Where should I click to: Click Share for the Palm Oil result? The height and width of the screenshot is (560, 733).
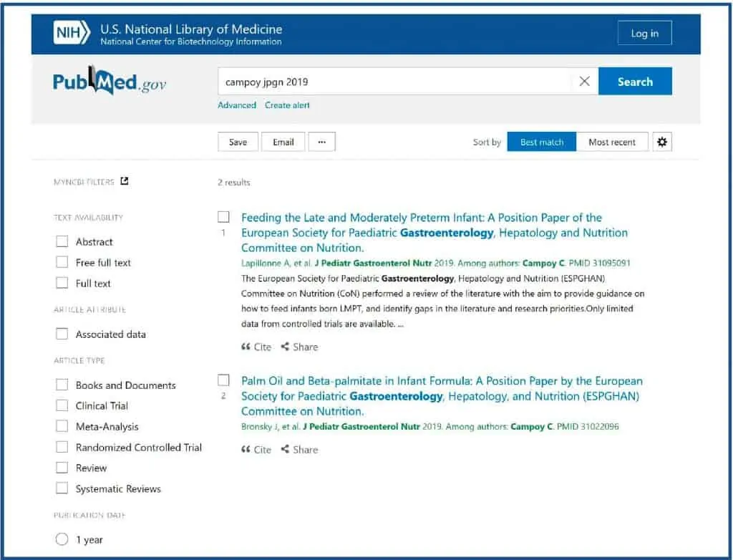(299, 450)
